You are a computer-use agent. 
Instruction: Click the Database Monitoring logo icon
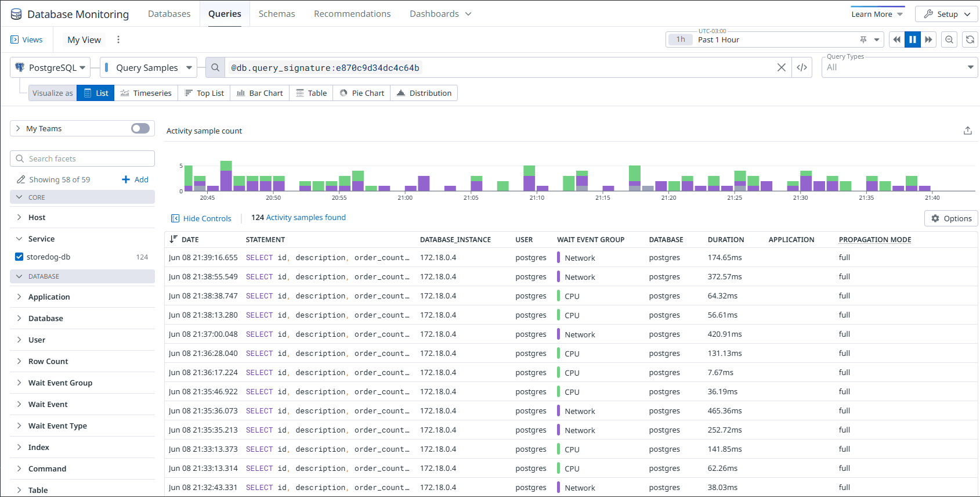[16, 14]
